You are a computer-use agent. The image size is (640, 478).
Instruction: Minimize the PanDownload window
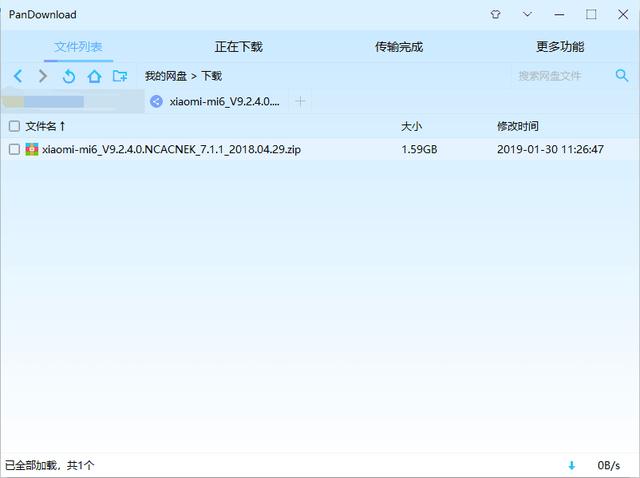coord(559,15)
